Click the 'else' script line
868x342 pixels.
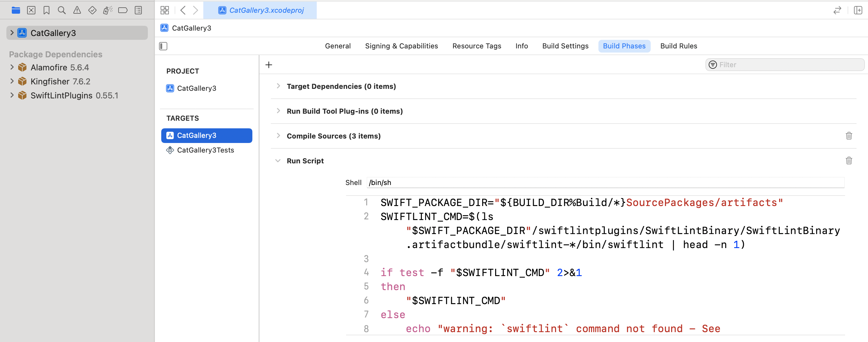tap(393, 315)
